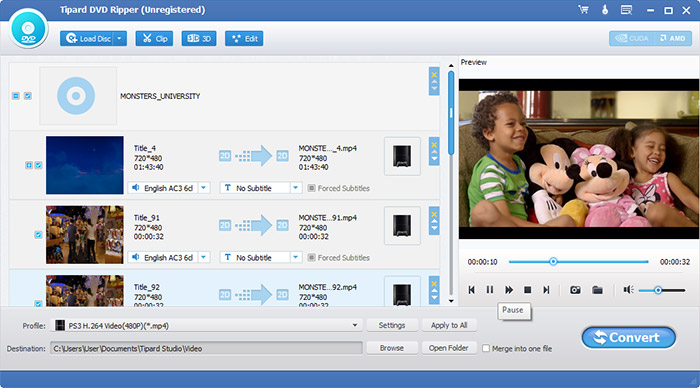The width and height of the screenshot is (700, 388).
Task: Click the preview video area
Action: tap(579, 159)
